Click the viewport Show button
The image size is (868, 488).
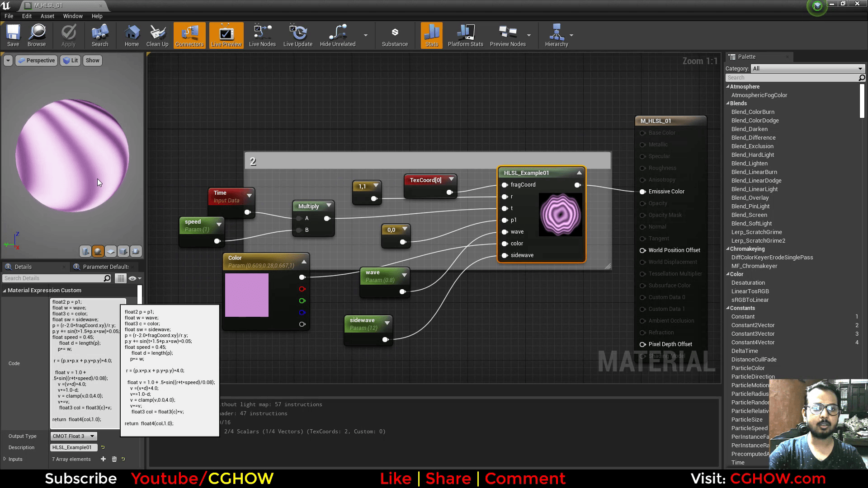(92, 61)
